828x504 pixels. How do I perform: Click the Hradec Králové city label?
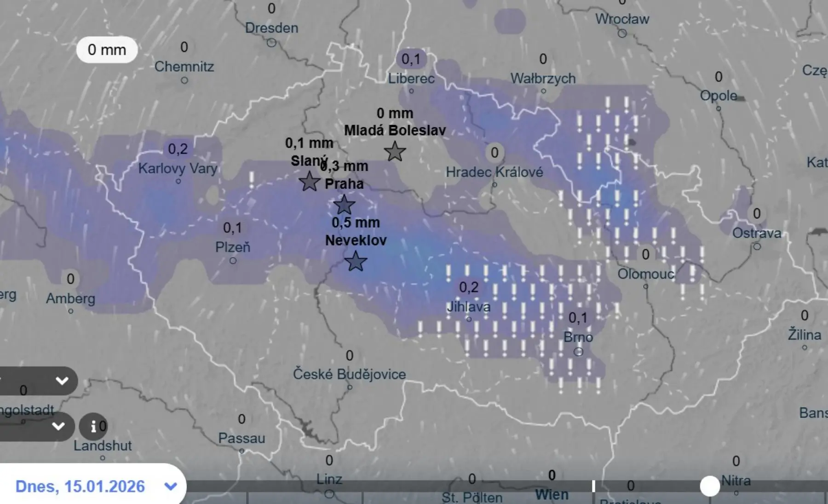click(494, 172)
